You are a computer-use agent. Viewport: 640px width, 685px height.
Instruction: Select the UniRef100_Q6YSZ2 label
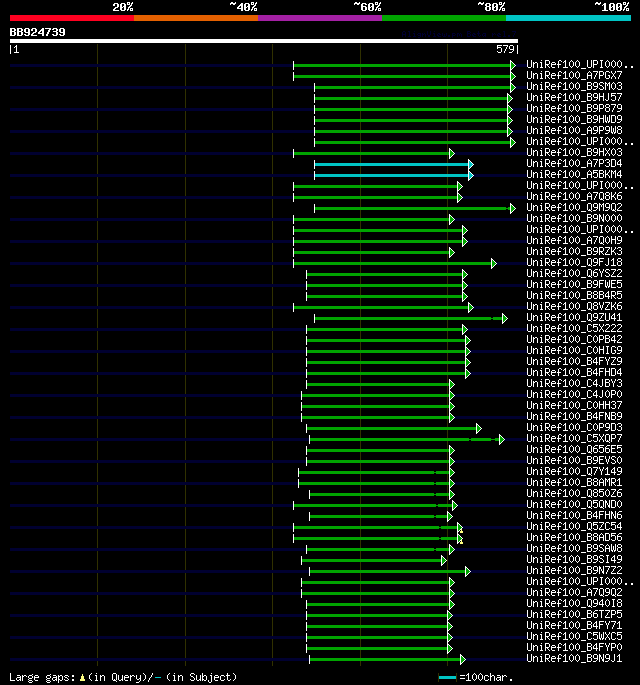pyautogui.click(x=574, y=273)
